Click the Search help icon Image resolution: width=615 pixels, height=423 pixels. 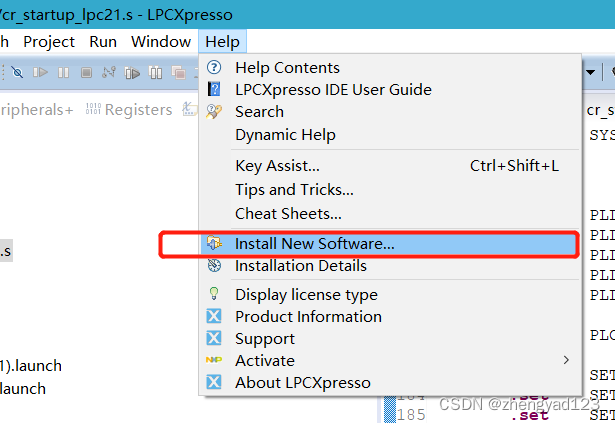pos(214,112)
